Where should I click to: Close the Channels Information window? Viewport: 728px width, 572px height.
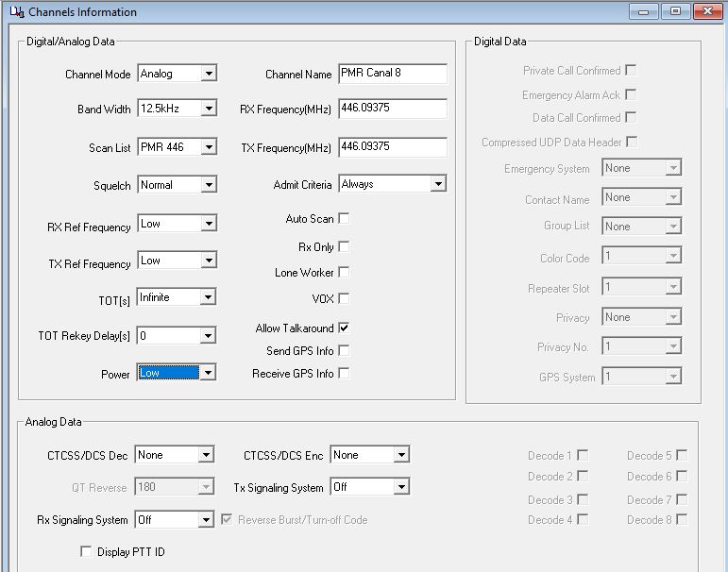pos(707,11)
